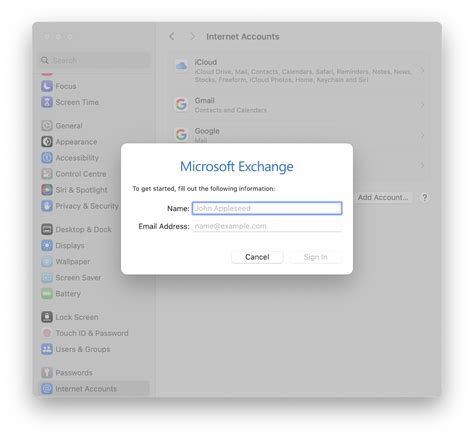Click the Gmail account name text
474x439 pixels.
pos(205,100)
